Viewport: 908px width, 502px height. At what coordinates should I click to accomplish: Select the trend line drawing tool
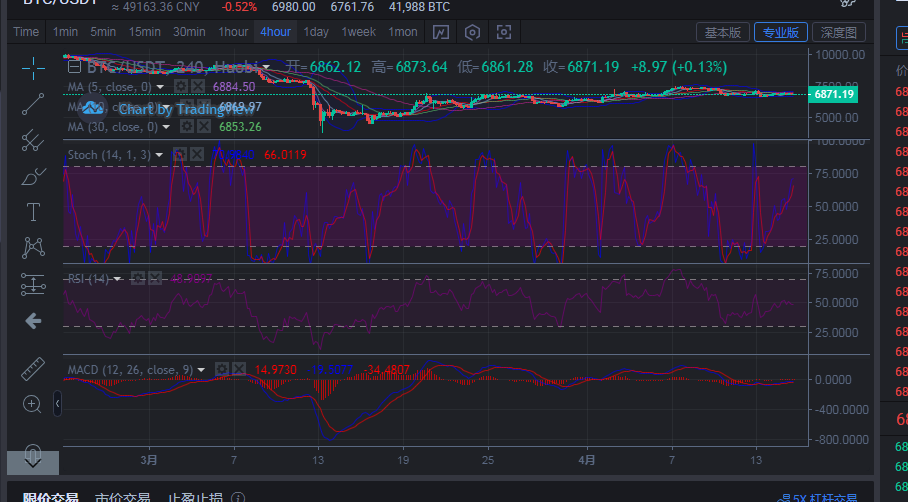33,104
